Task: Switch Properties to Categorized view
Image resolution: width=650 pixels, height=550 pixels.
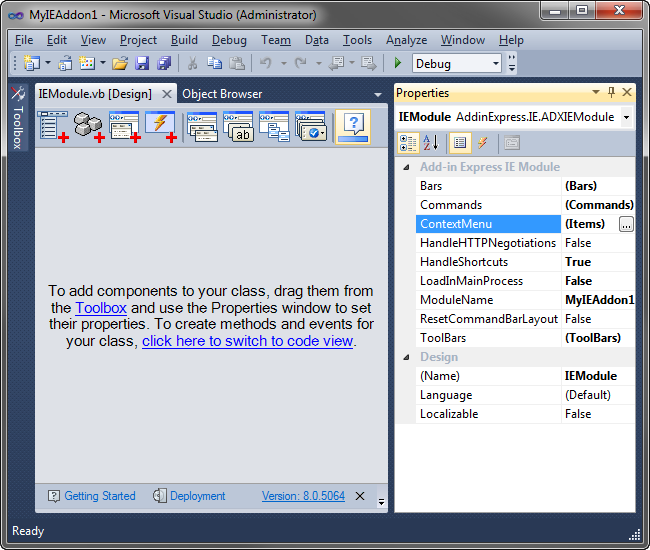Action: click(x=409, y=143)
